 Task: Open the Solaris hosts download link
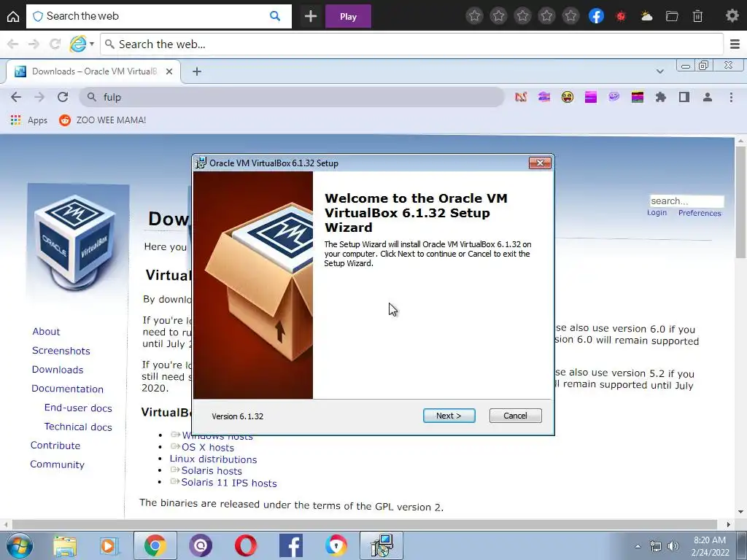point(212,471)
